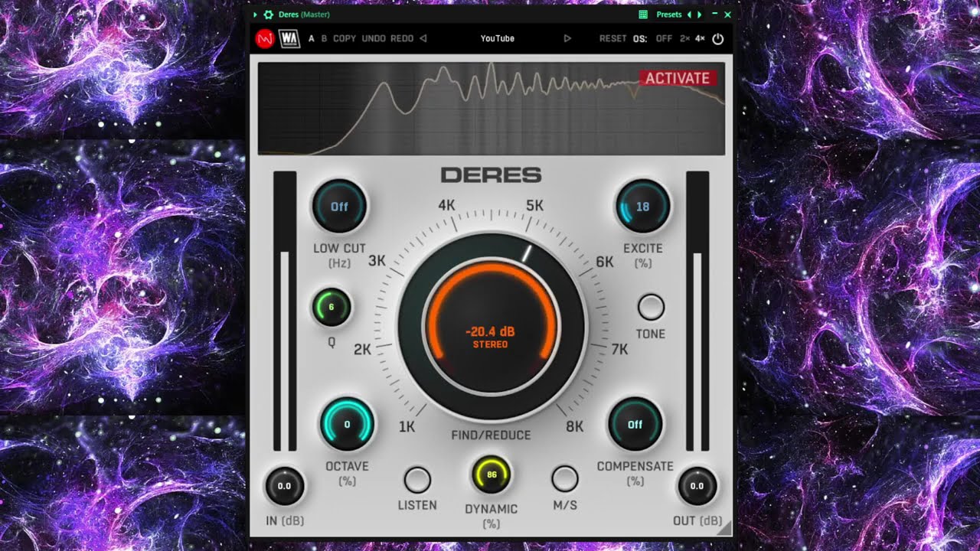Select state B
Screen dimensions: 980x551
(x=324, y=38)
